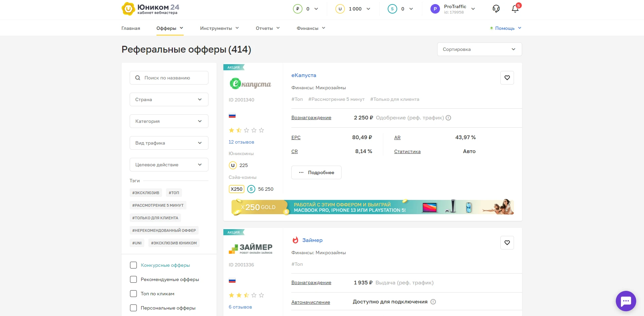Click the еКапуста logo image
The height and width of the screenshot is (316, 644).
(250, 83)
